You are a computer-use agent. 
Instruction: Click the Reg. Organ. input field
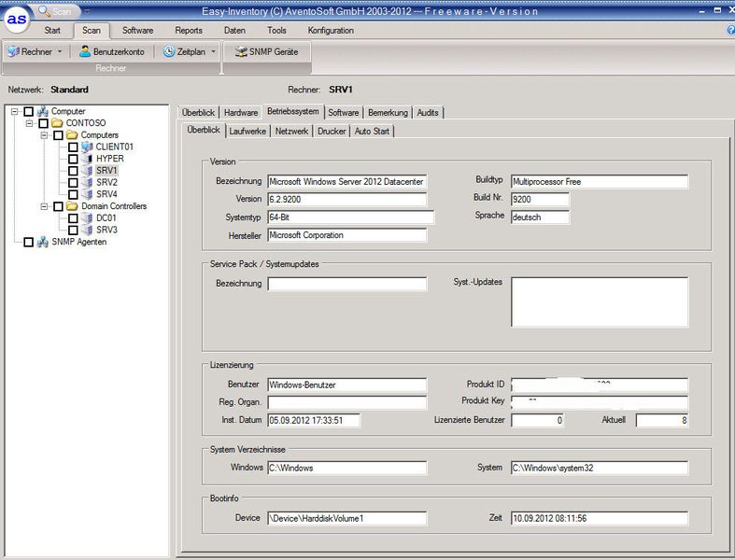click(x=346, y=402)
